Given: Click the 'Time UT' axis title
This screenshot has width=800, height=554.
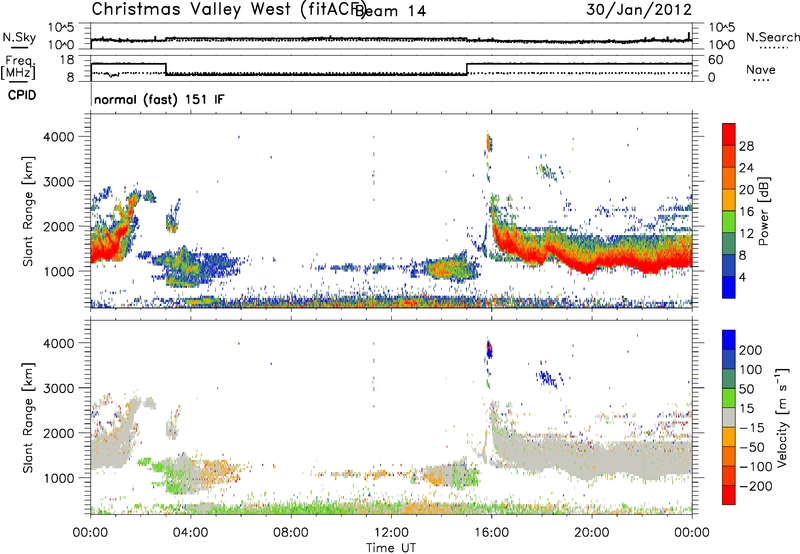Looking at the screenshot, I should tap(391, 547).
